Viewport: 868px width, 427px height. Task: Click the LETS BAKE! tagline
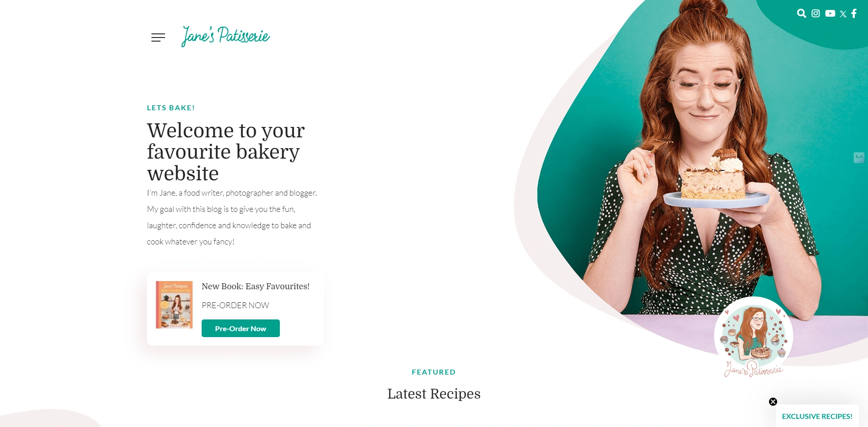tap(171, 108)
